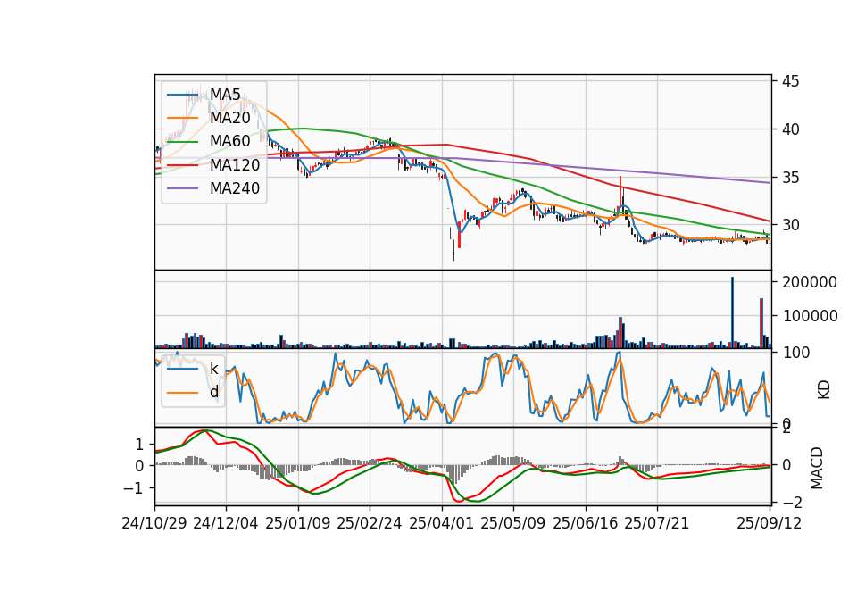Viewport: 857px width, 616px height.
Task: Click the MA60 legend label
Action: [229, 141]
